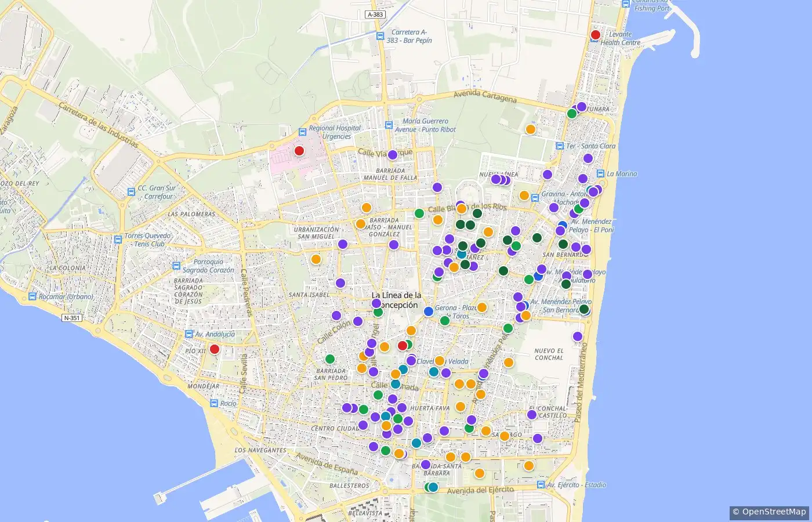This screenshot has height=522, width=812.
Task: Click the purple marker on Calle Vía Parque
Action: [x=393, y=155]
